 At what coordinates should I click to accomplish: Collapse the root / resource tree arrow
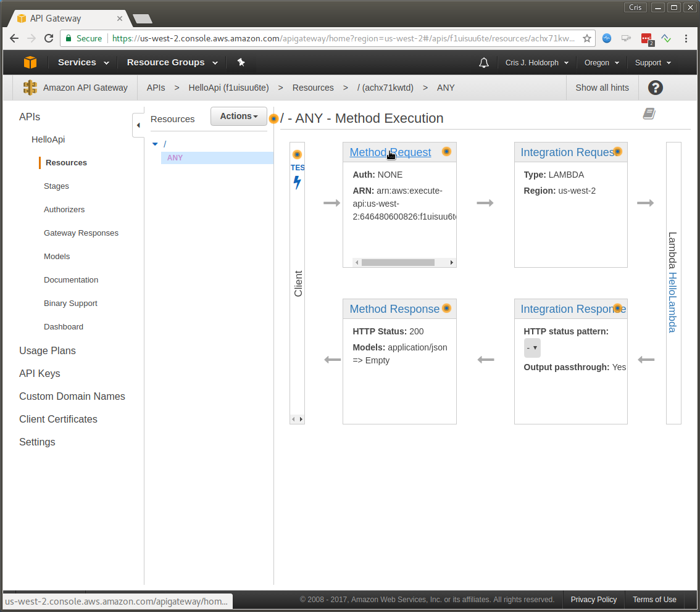[x=155, y=144]
